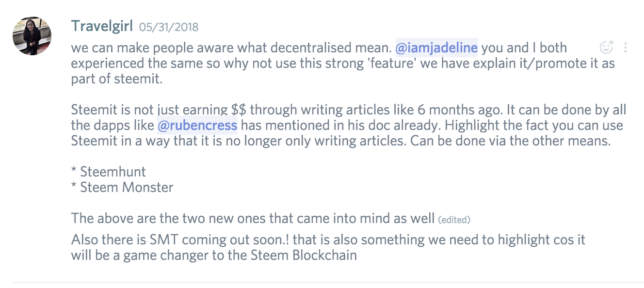Open the Travelgirl username profile popup
Screen dimensions: 644x288
tap(102, 26)
